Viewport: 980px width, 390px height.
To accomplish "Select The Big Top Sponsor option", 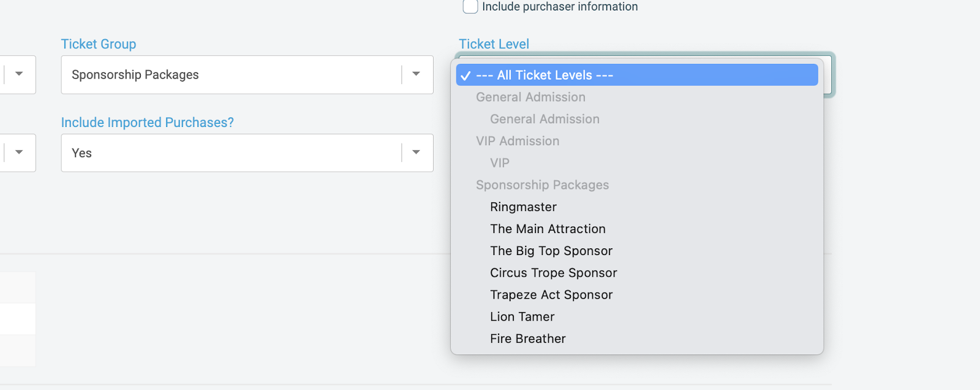I will click(551, 251).
